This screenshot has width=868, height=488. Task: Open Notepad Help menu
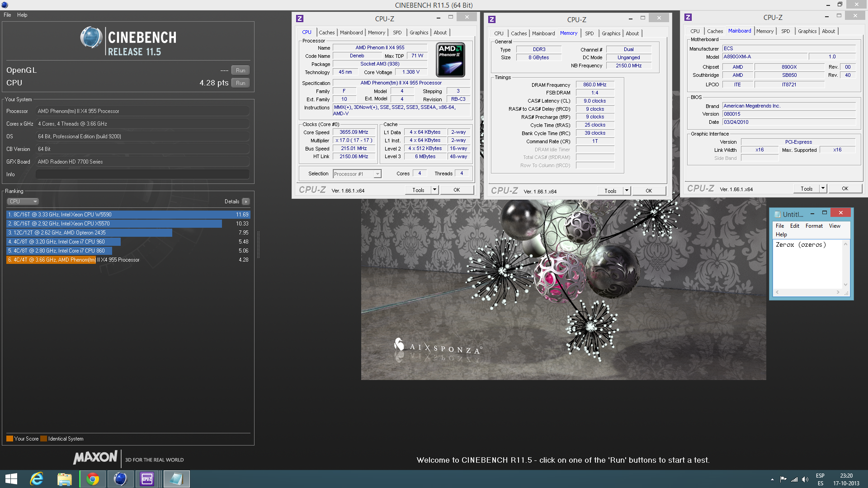click(781, 235)
